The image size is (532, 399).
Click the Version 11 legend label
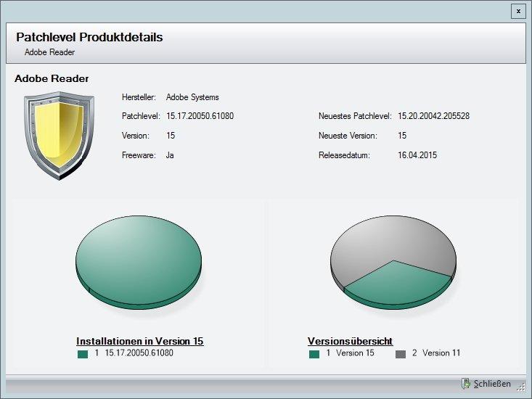point(441,353)
